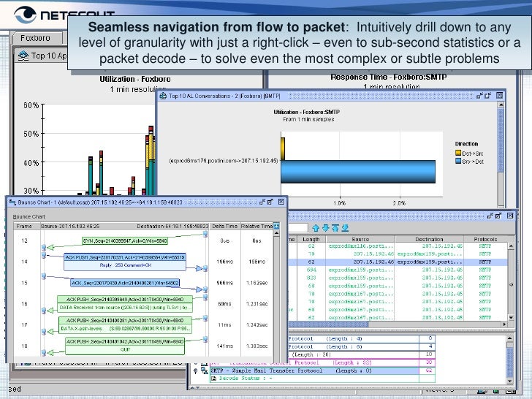Click the DATA Received message in frame 16

(x=125, y=308)
